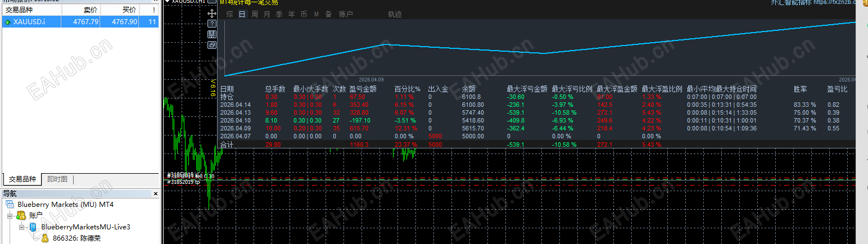Screen dimensions: 868x244
Task: Close the 导航 navigator panel
Action: (156, 194)
